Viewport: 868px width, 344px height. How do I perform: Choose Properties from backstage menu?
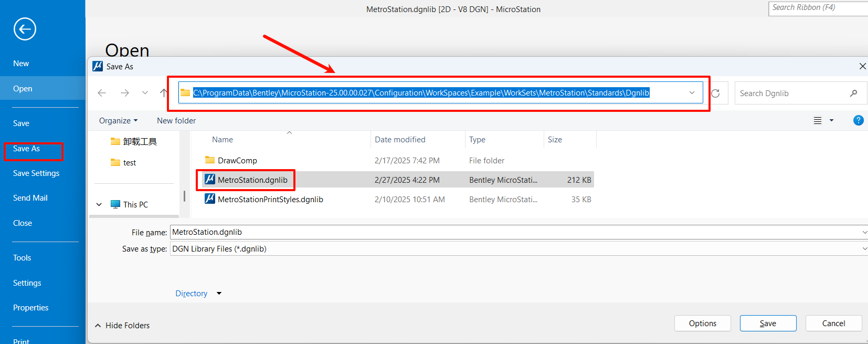[x=30, y=308]
